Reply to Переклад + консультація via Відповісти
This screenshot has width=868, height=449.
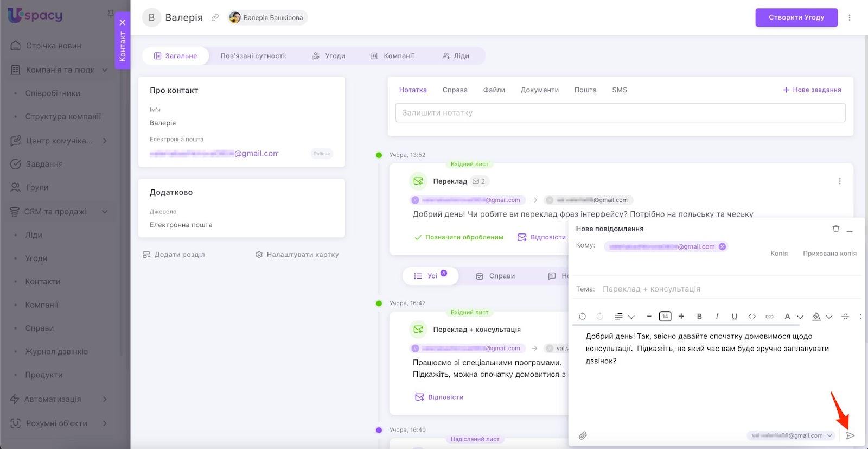click(x=439, y=397)
